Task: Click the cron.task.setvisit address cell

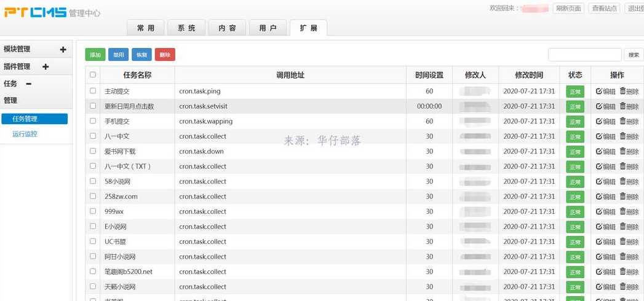Action: (x=290, y=106)
